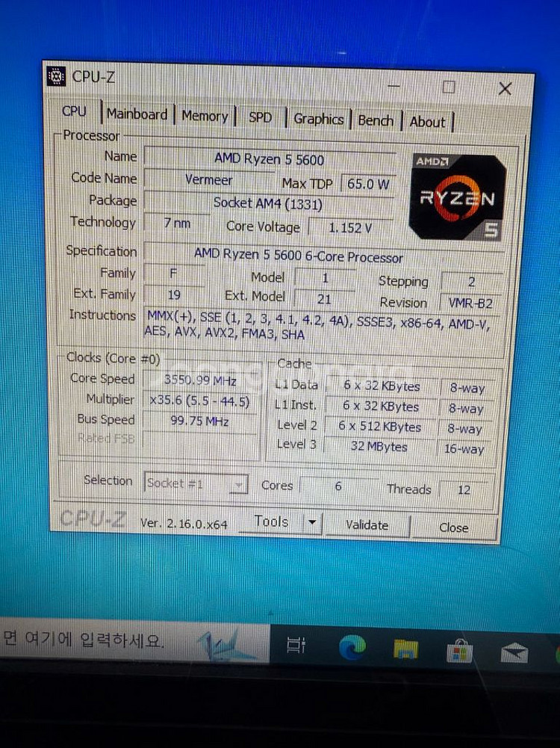Click the Core Voltage value '1.152 V'
560x748 pixels.
pyautogui.click(x=350, y=228)
